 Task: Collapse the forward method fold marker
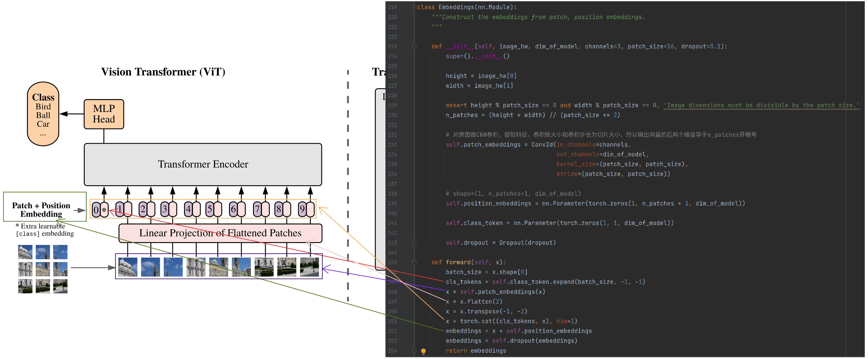[x=414, y=262]
